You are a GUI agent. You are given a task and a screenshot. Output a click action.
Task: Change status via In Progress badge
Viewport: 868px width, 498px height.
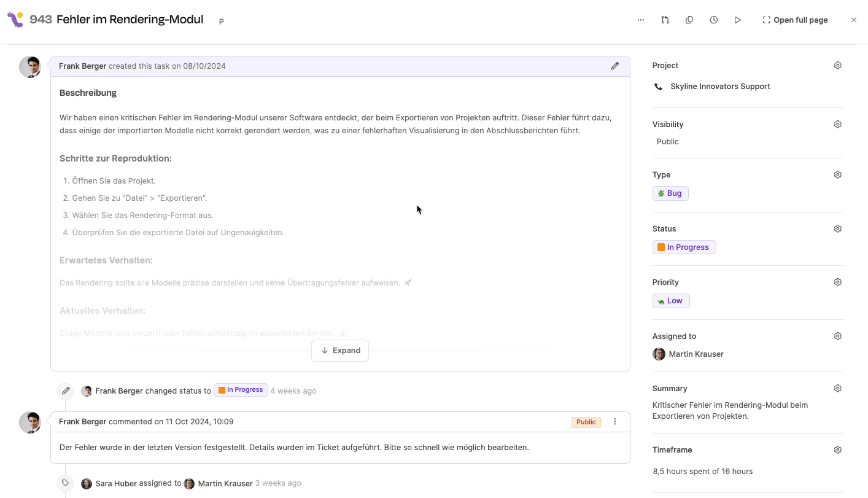pyautogui.click(x=684, y=247)
